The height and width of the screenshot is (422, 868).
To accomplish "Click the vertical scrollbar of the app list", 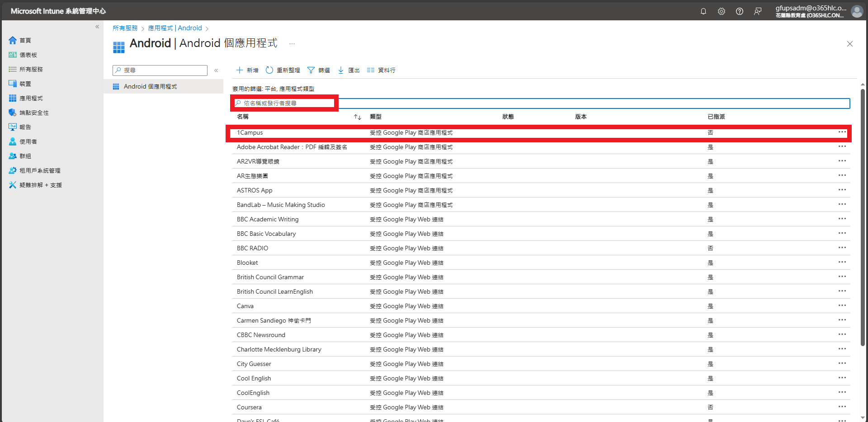I will pyautogui.click(x=863, y=217).
